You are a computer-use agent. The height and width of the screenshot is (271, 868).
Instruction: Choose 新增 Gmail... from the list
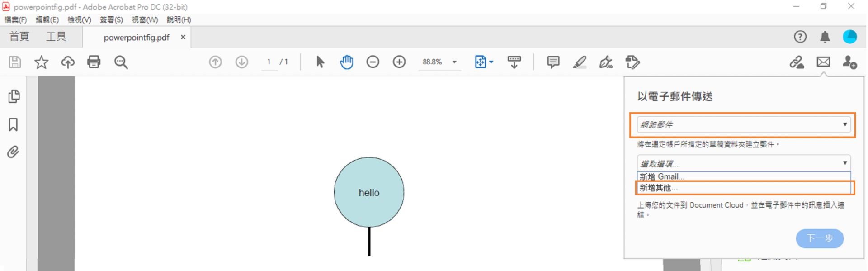(744, 176)
